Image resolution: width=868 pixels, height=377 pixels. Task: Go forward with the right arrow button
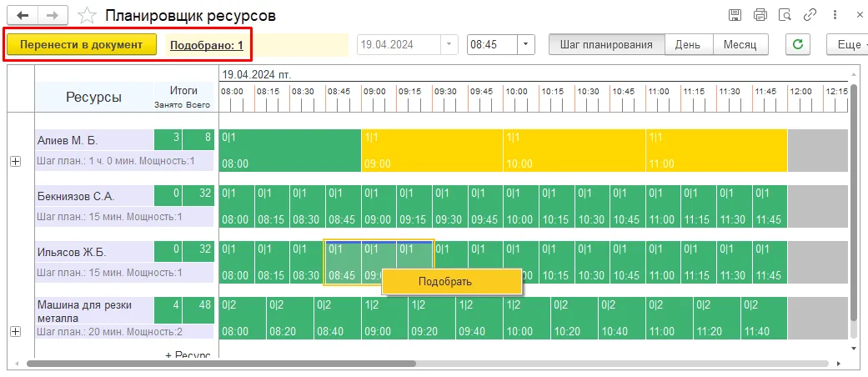[52, 15]
